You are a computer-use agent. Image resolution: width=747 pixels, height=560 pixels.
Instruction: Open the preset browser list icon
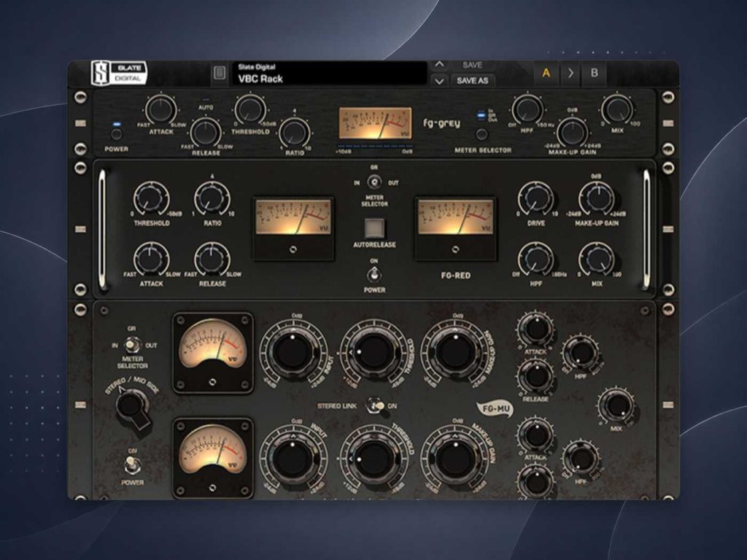pos(219,73)
